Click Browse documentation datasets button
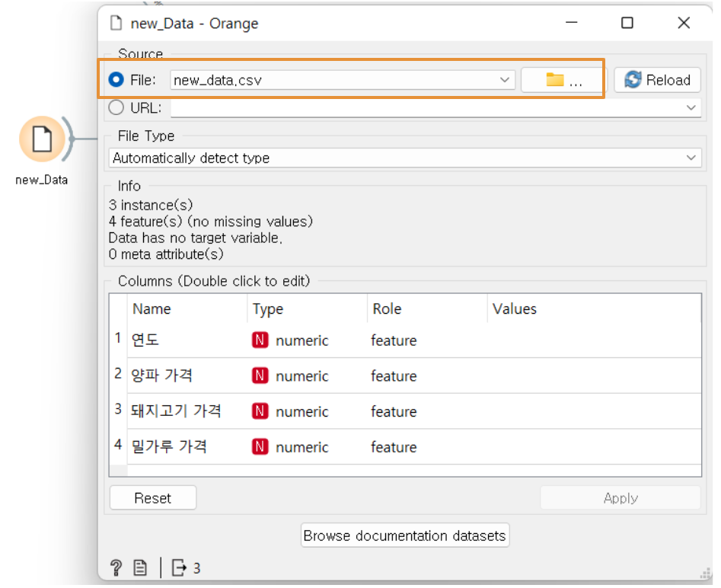The image size is (721, 588). [404, 535]
